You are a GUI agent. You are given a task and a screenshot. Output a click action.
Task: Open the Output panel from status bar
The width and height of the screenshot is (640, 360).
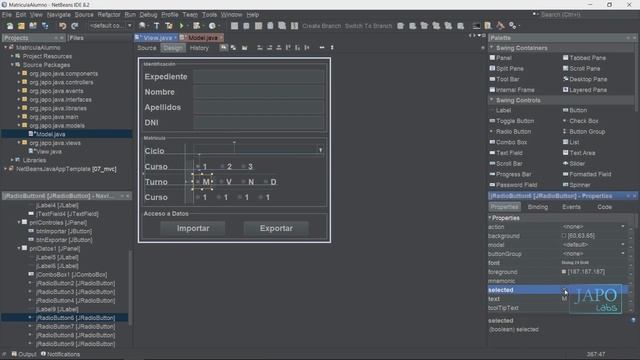(x=24, y=354)
